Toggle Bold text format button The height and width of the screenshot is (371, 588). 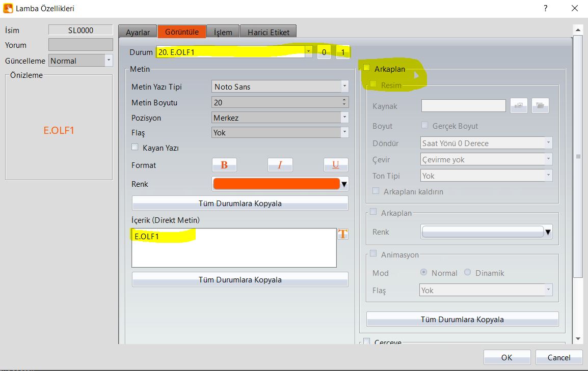point(224,165)
